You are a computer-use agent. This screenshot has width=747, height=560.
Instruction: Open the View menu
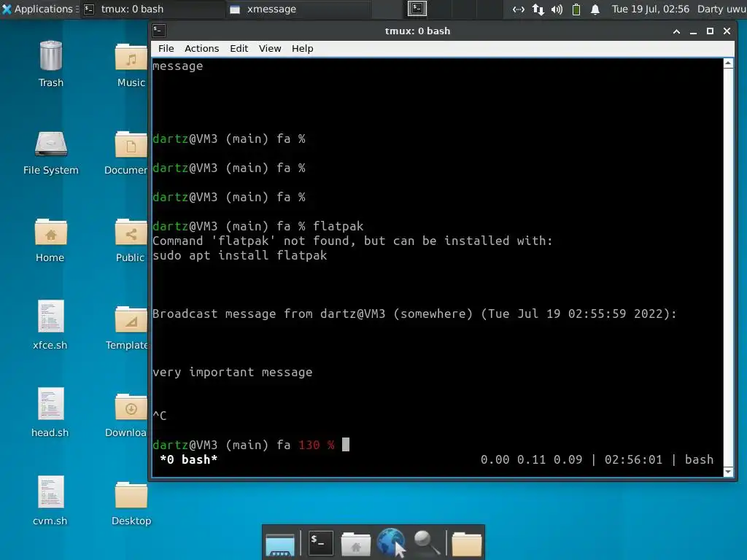pos(270,49)
